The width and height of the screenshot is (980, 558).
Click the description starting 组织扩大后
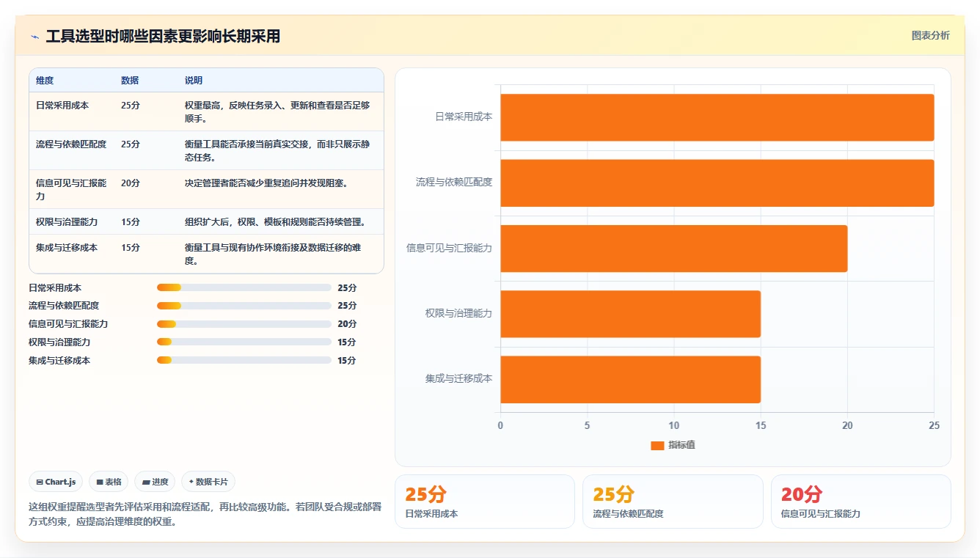point(275,222)
